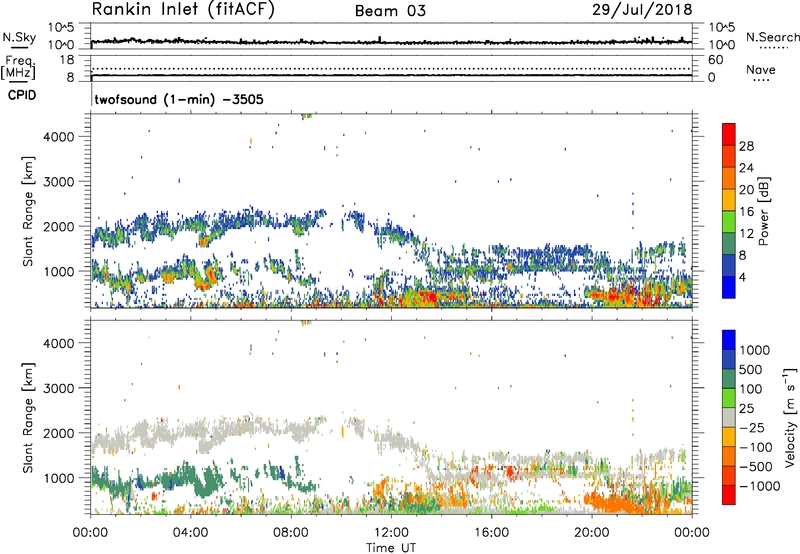Click the dark green Power segment between 8 and 12
Image resolution: width=800 pixels, height=554 pixels.
pos(729,244)
